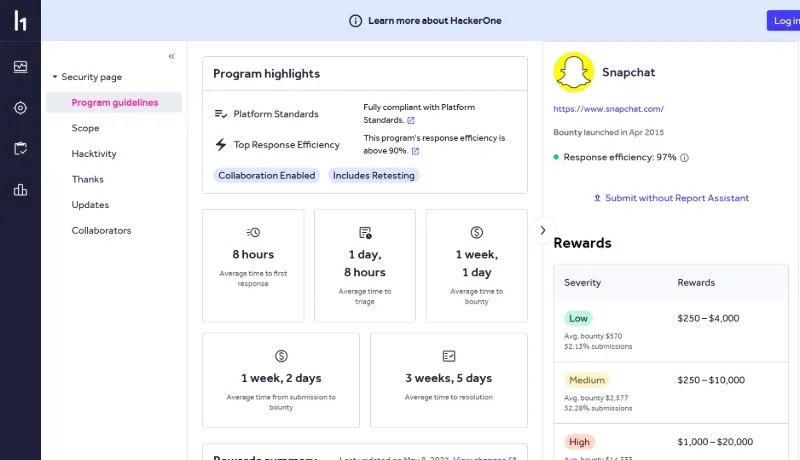
Task: Click the upload icon before Submit without Report
Action: [x=597, y=197]
